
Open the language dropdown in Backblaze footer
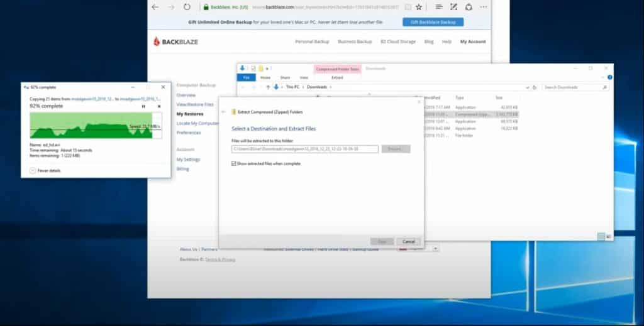tap(435, 249)
